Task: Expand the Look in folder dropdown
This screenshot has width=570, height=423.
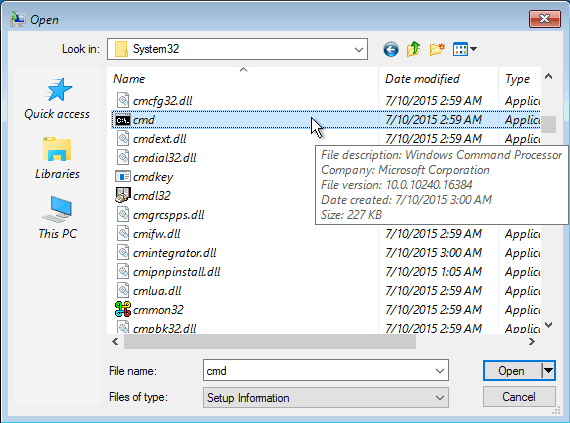Action: (358, 49)
